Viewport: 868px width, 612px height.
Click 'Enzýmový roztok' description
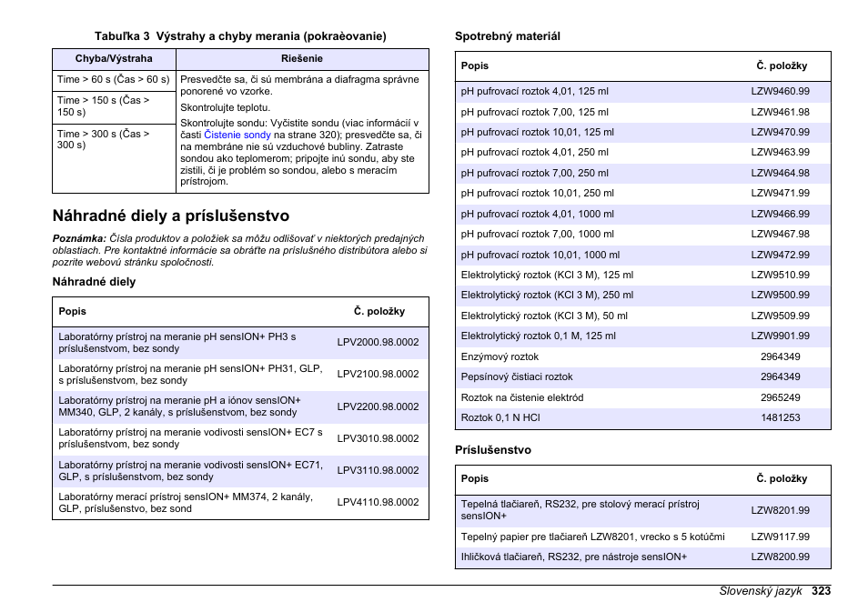[x=500, y=356]
